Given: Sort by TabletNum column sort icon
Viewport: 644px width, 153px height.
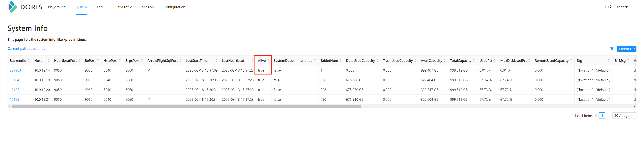Looking at the screenshot, I should point(340,60).
